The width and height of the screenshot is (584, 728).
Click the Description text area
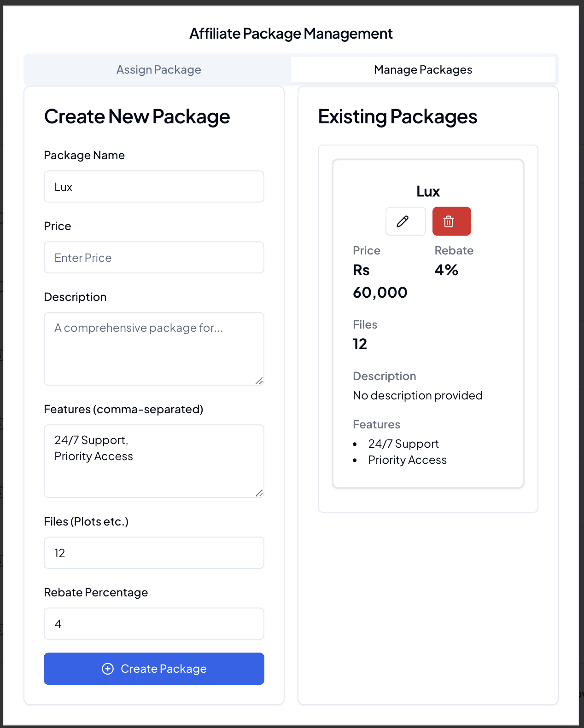click(154, 349)
